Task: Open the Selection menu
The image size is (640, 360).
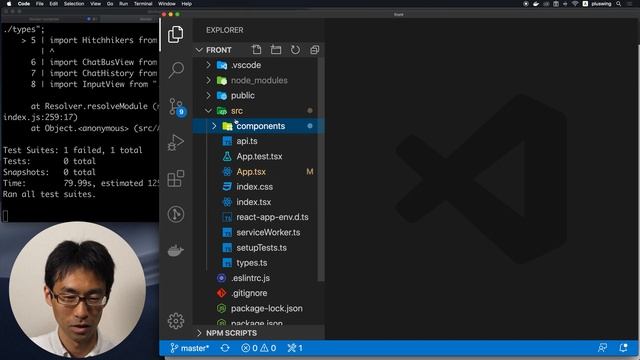Action: tap(74, 4)
